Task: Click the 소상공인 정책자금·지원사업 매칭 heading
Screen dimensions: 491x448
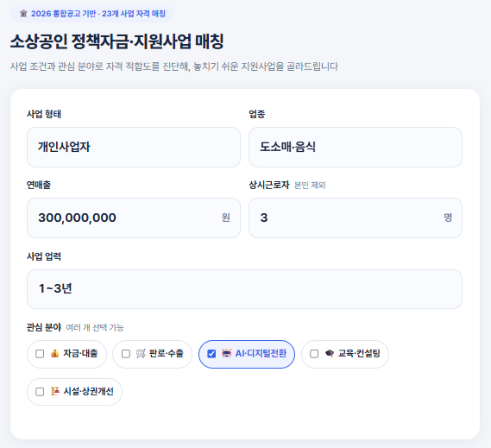Action: pos(117,41)
